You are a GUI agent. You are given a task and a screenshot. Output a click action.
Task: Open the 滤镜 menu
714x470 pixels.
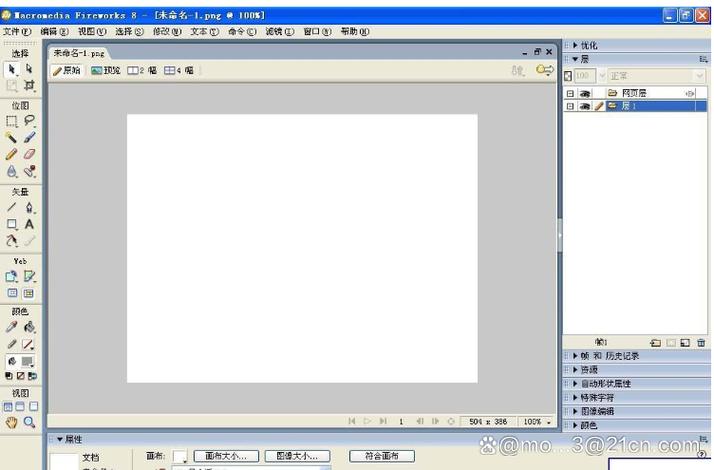point(279,32)
